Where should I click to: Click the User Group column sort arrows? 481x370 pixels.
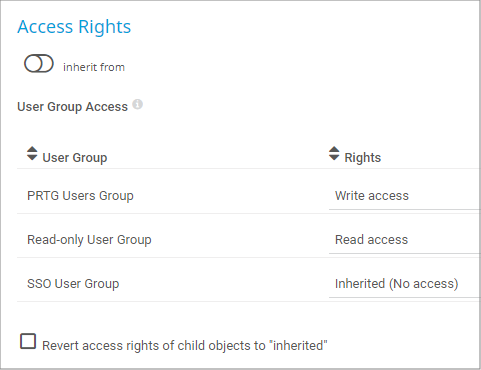(x=32, y=153)
